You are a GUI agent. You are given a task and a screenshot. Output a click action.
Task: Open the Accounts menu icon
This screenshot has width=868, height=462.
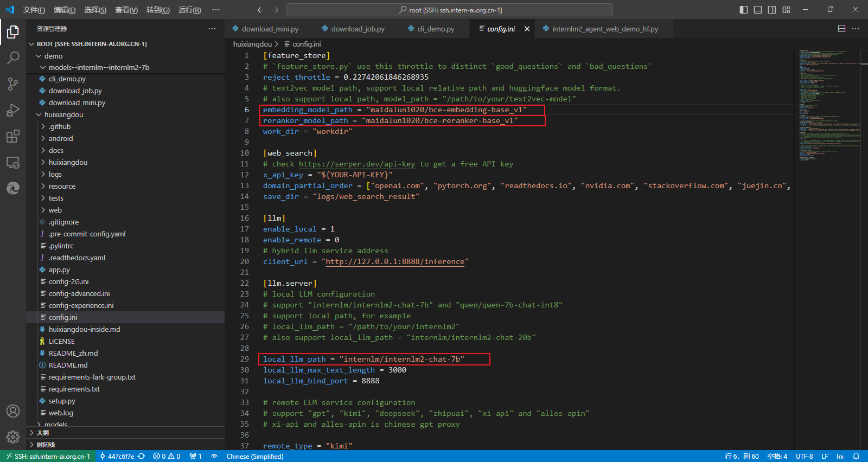13,411
